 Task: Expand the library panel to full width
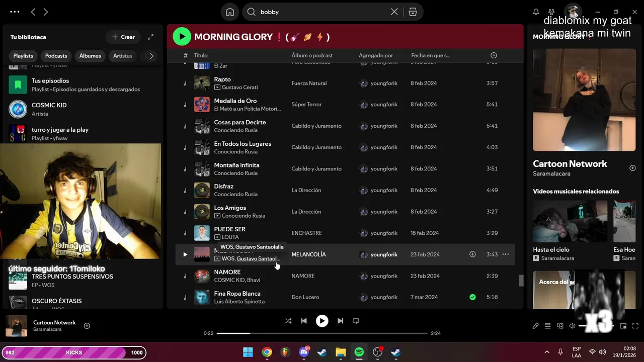tap(150, 37)
